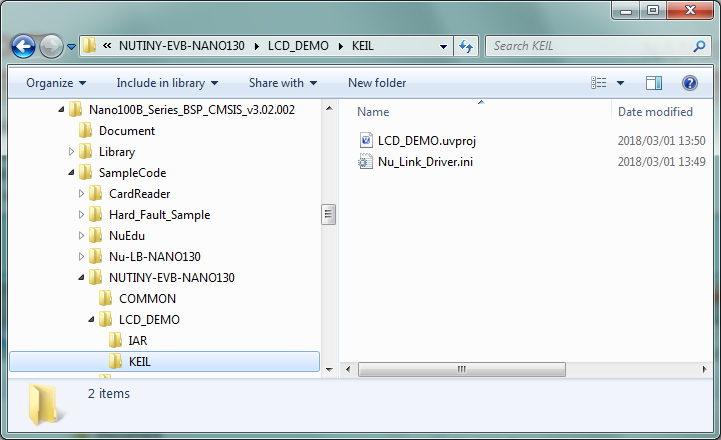The image size is (721, 440).
Task: Toggle the preview pane icon
Action: 654,83
